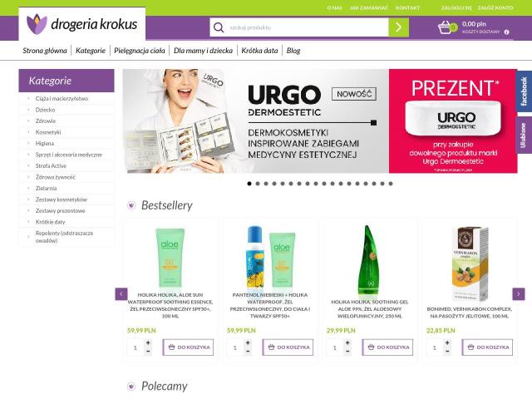Open the Blog menu item
532x399 pixels.
pos(293,51)
